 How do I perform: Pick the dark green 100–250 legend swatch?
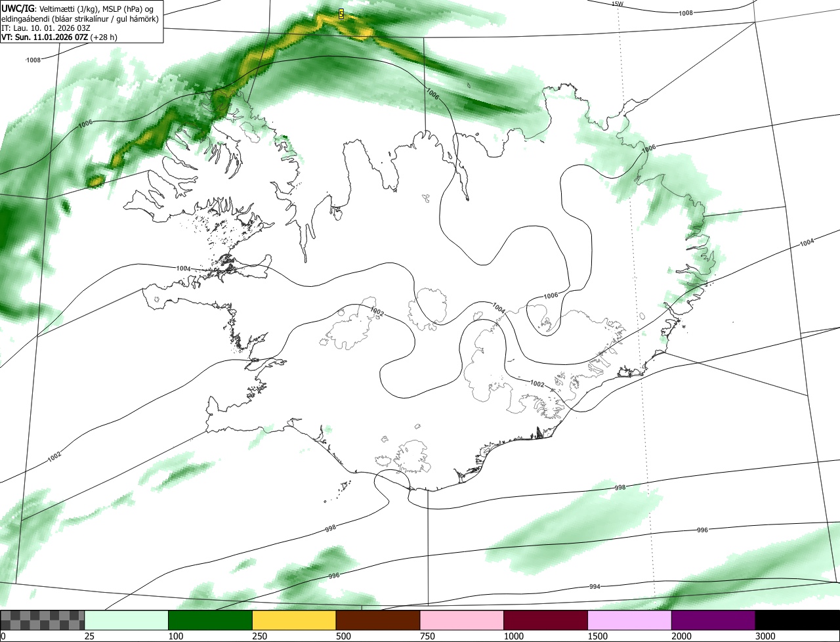pyautogui.click(x=211, y=620)
